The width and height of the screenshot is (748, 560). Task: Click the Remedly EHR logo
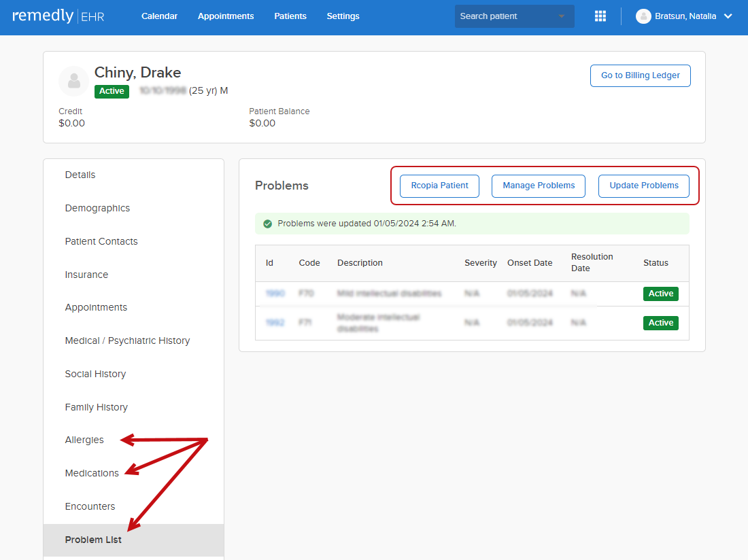click(58, 16)
